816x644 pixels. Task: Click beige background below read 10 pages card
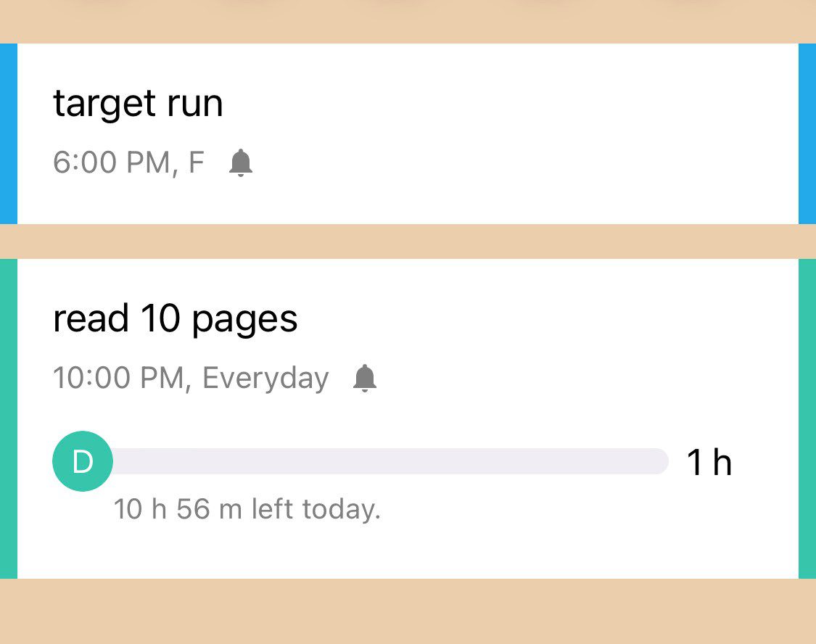point(408,611)
